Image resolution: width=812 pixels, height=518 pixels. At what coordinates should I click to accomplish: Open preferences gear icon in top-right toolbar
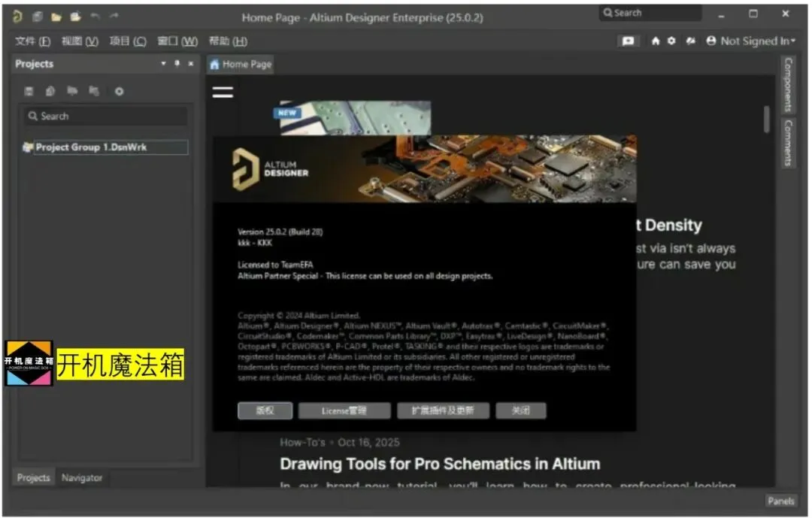point(671,41)
